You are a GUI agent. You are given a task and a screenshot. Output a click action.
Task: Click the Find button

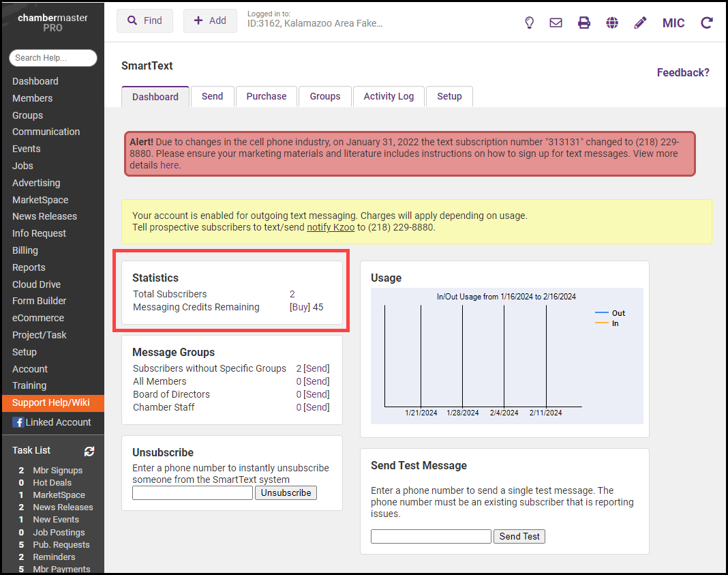[x=145, y=20]
